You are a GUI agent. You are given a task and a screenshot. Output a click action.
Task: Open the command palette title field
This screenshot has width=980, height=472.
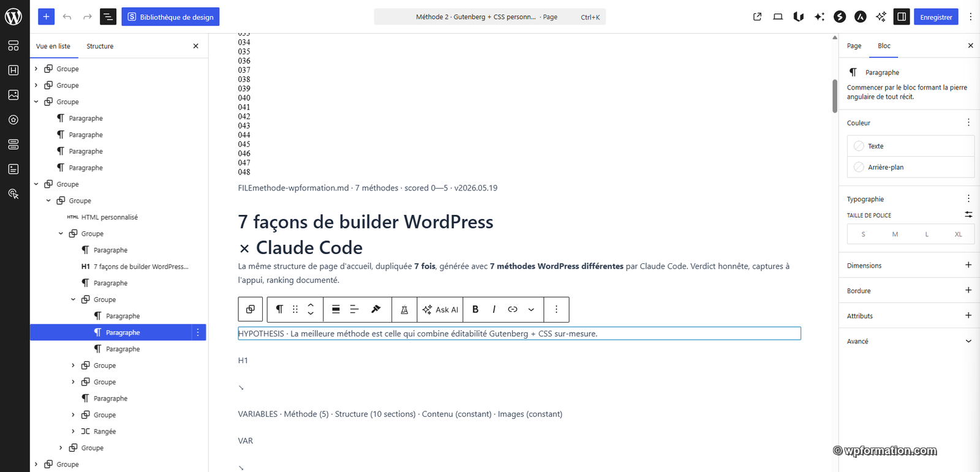[490, 17]
